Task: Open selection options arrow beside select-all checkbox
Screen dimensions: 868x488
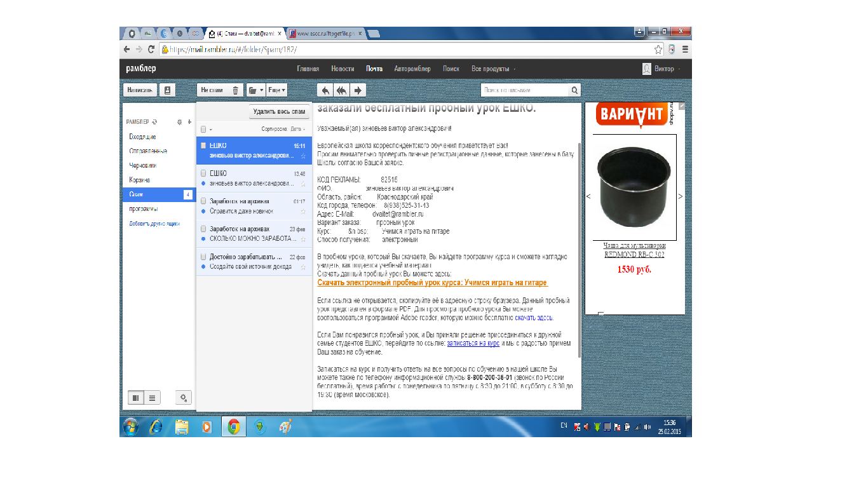Action: pyautogui.click(x=211, y=129)
